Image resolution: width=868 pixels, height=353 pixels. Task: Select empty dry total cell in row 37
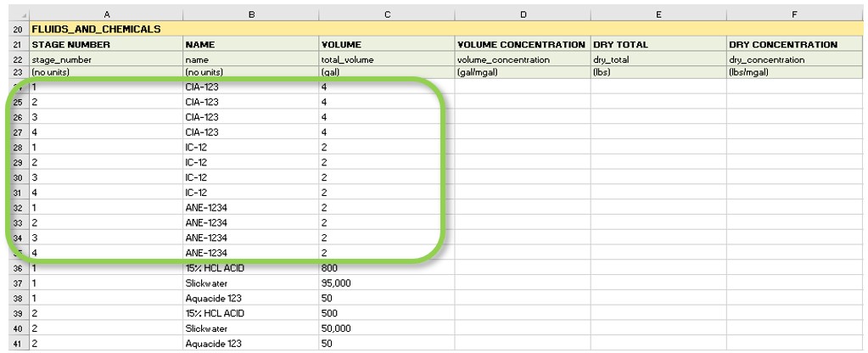pos(658,283)
